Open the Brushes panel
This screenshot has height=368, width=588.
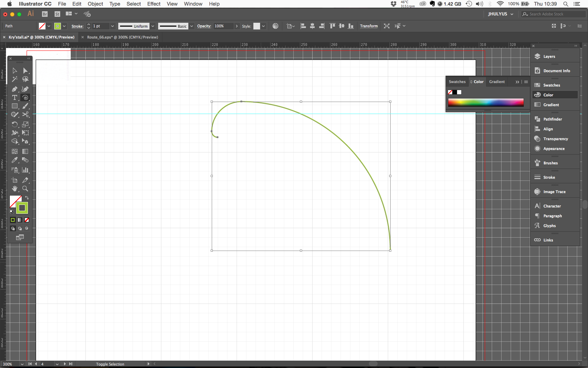tap(549, 163)
